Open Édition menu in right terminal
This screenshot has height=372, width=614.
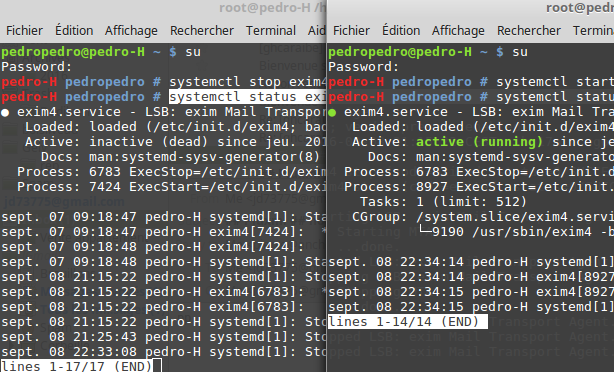pyautogui.click(x=401, y=31)
